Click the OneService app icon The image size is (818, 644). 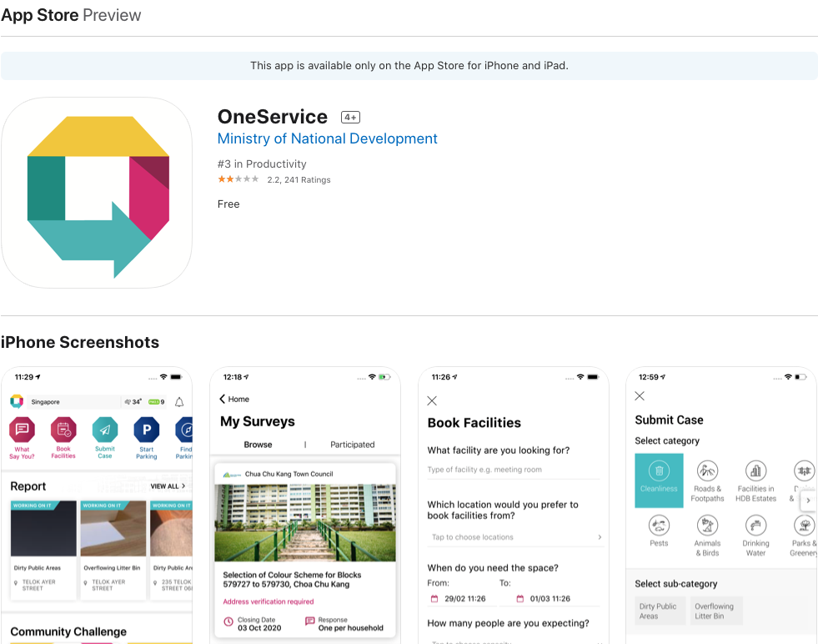click(97, 193)
